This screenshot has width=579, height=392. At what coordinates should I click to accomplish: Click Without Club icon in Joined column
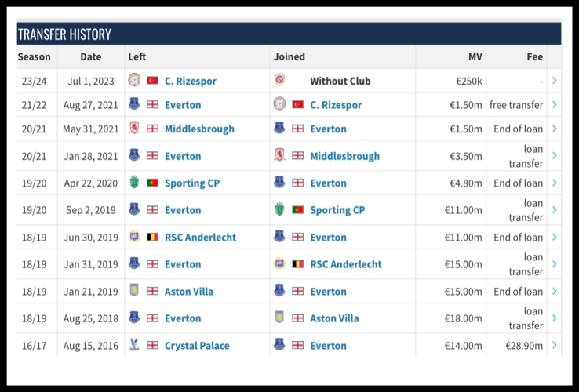[280, 81]
